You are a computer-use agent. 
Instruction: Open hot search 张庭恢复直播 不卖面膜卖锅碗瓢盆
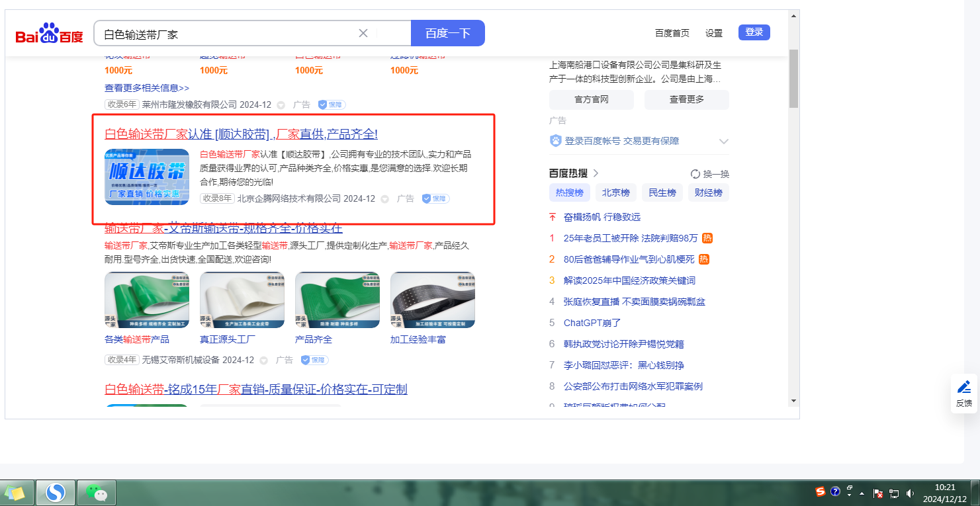[x=635, y=302]
